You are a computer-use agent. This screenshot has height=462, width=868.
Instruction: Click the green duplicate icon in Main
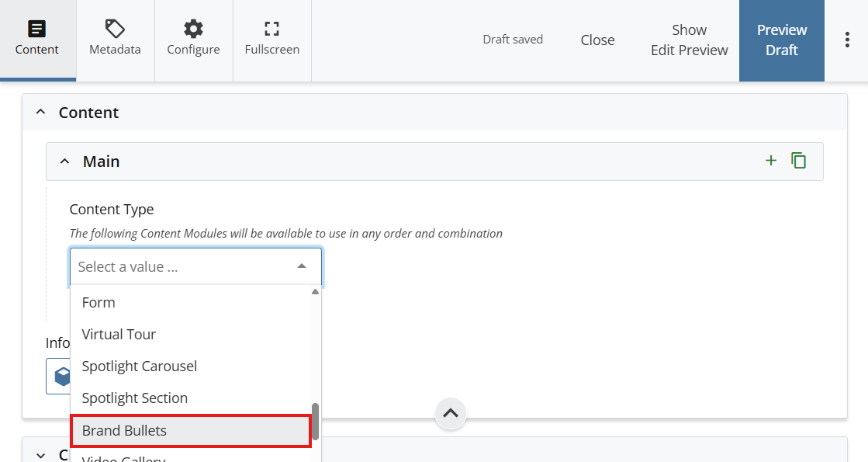pos(798,161)
